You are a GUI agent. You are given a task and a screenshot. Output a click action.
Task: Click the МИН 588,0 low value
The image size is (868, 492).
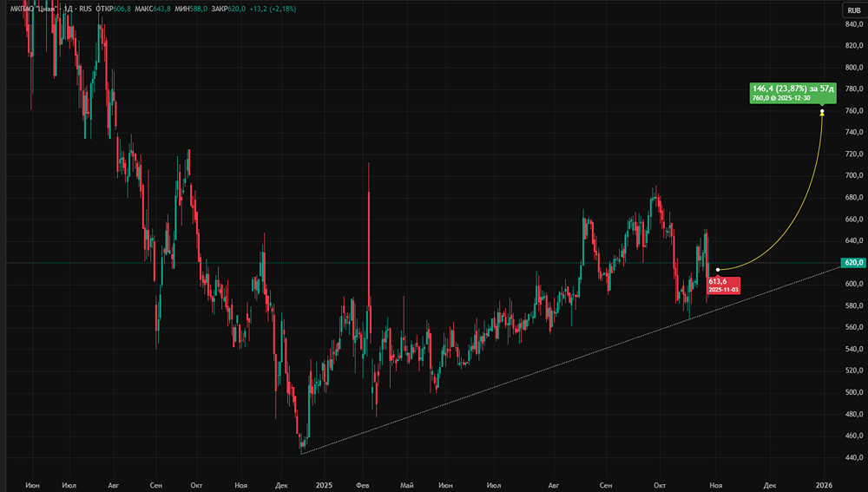[191, 9]
